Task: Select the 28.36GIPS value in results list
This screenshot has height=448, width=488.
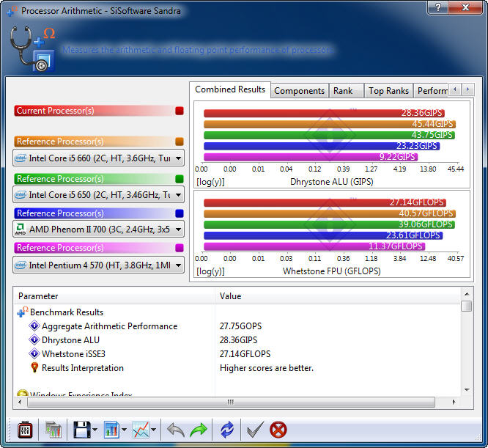Action: [x=238, y=340]
